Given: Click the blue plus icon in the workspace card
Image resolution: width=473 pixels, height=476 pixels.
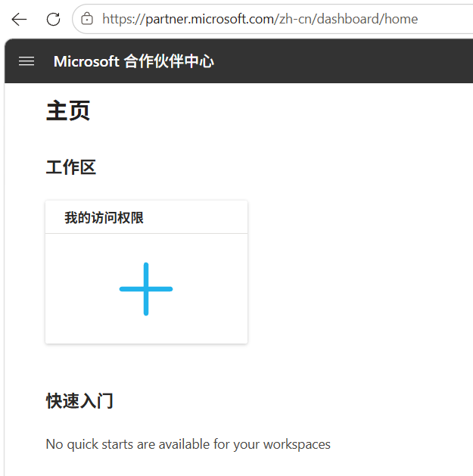Looking at the screenshot, I should 146,289.
